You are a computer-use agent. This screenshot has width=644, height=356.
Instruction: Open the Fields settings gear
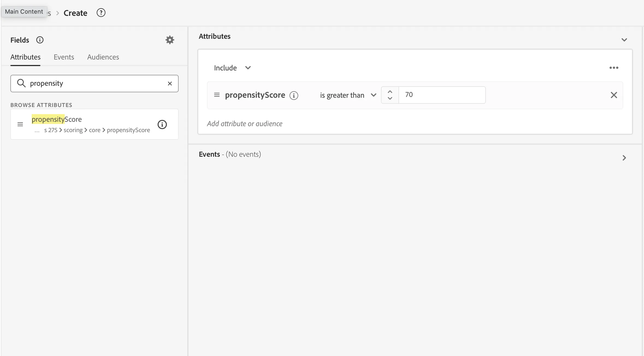pyautogui.click(x=170, y=40)
